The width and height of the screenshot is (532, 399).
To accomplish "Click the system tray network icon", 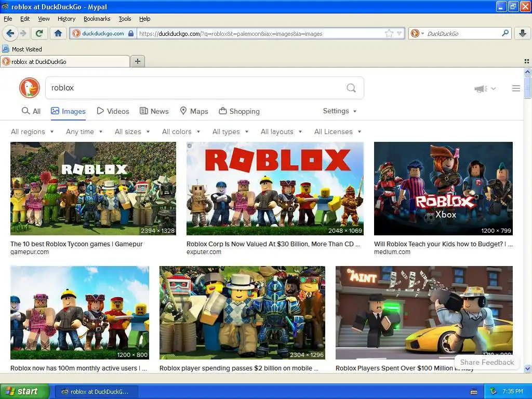I will (x=494, y=391).
